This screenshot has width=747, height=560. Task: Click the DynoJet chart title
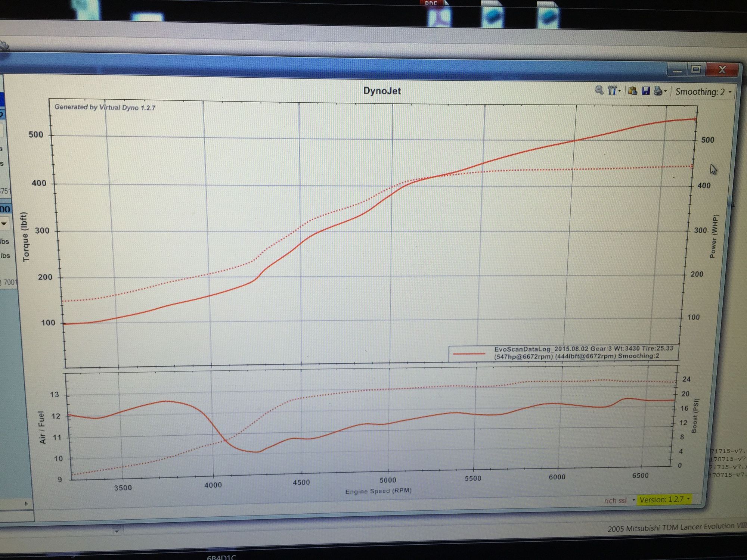382,91
